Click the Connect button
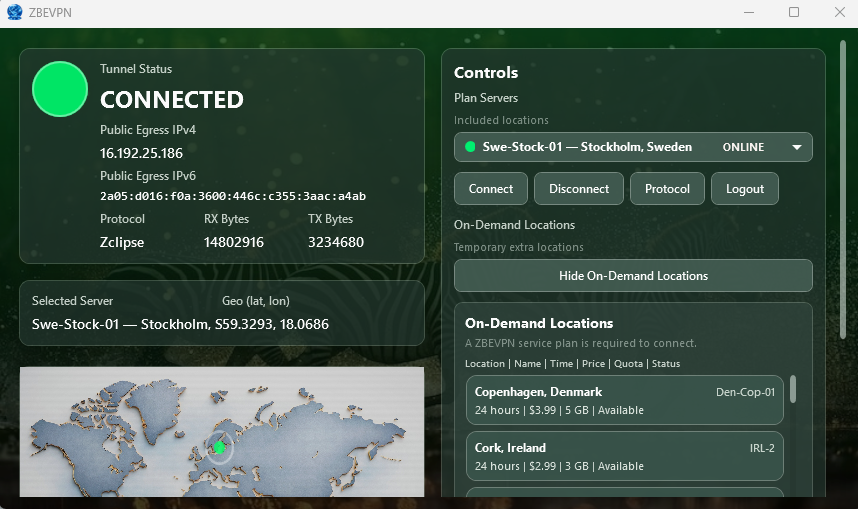This screenshot has height=509, width=858. pos(491,189)
